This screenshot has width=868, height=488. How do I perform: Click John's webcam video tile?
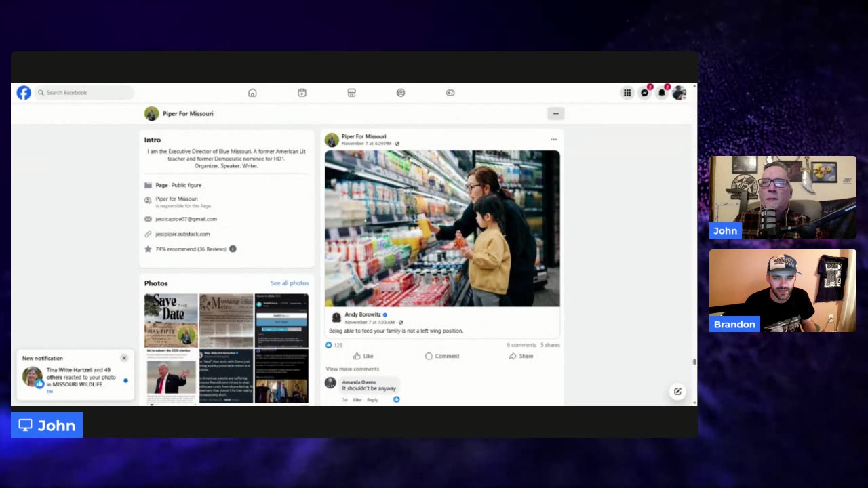pyautogui.click(x=783, y=197)
